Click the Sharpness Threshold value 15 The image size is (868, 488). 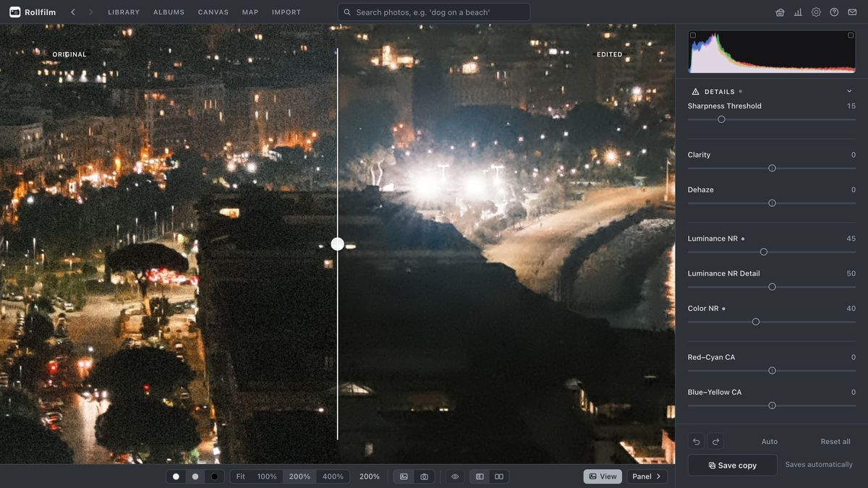point(851,106)
